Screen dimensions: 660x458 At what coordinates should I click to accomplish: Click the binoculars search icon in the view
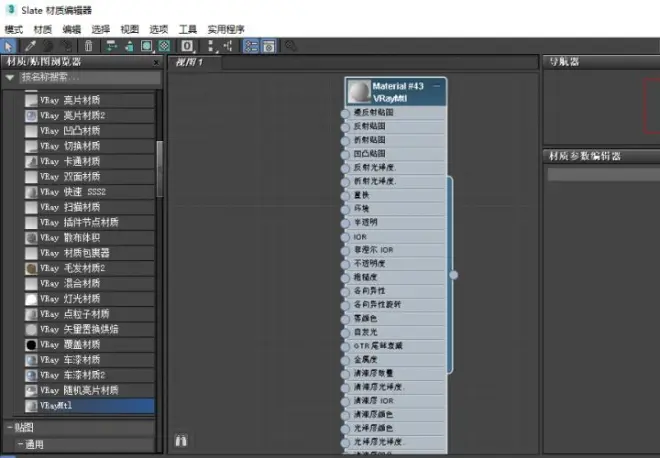click(x=181, y=441)
